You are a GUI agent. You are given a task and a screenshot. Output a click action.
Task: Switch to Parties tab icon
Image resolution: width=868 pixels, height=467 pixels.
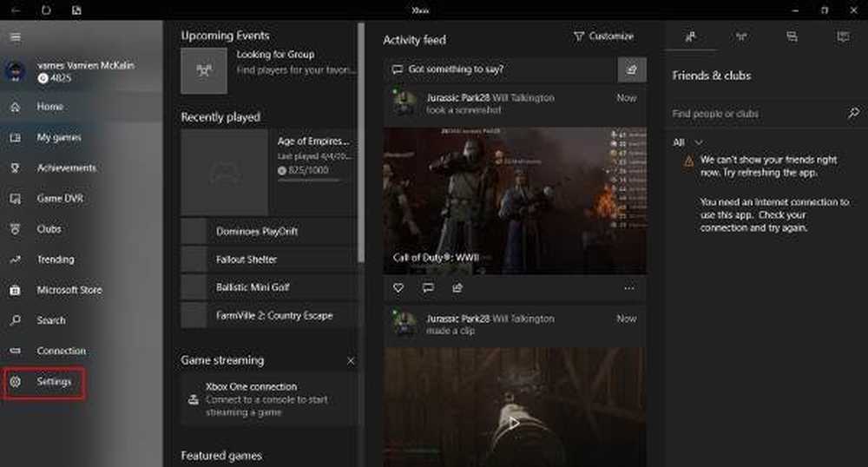[741, 36]
